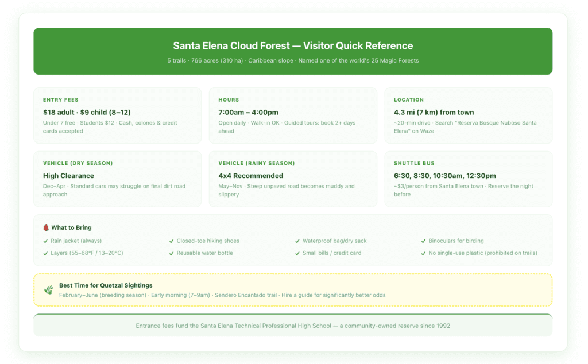
Task: Click the checkmark beside "Waterproof bag/dry sack"
Action: (297, 241)
